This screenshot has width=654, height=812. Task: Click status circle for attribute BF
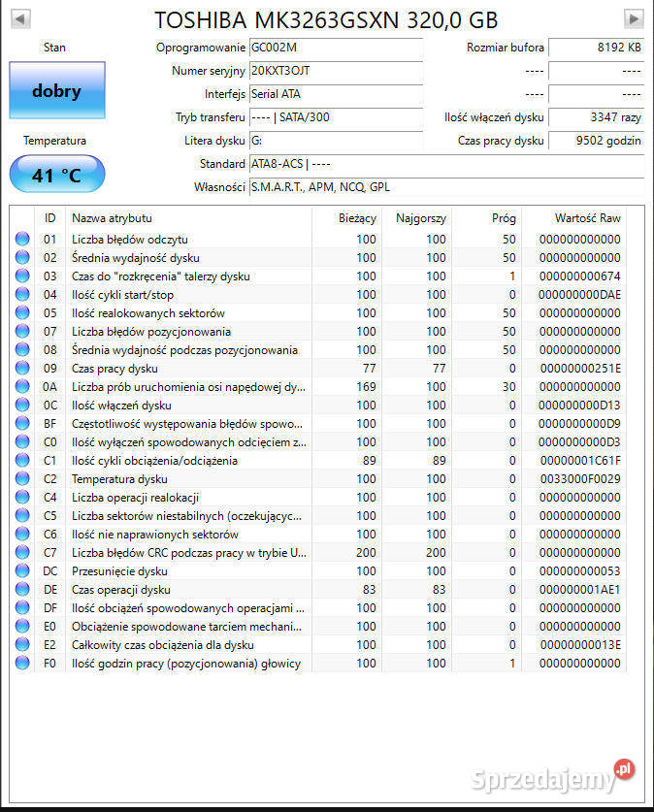point(22,423)
